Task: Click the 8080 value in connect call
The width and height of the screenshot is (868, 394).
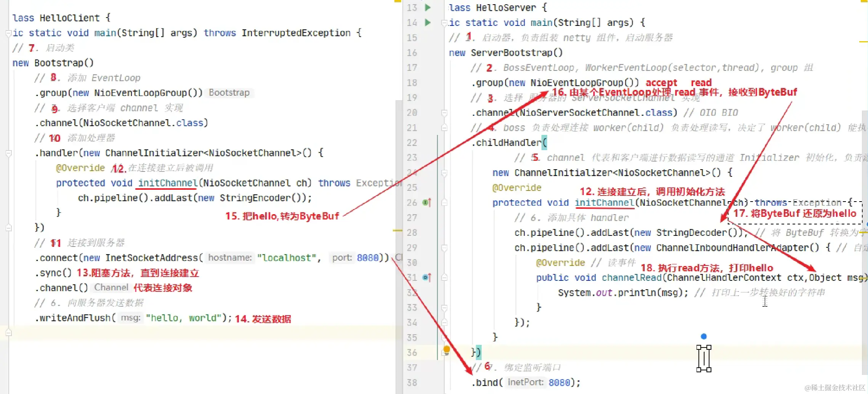Action: click(x=367, y=258)
